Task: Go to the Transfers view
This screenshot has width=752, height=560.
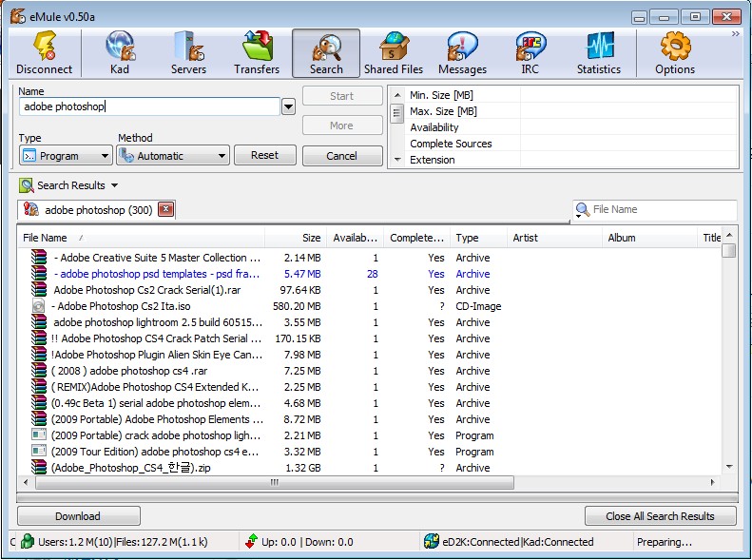Action: [x=257, y=53]
